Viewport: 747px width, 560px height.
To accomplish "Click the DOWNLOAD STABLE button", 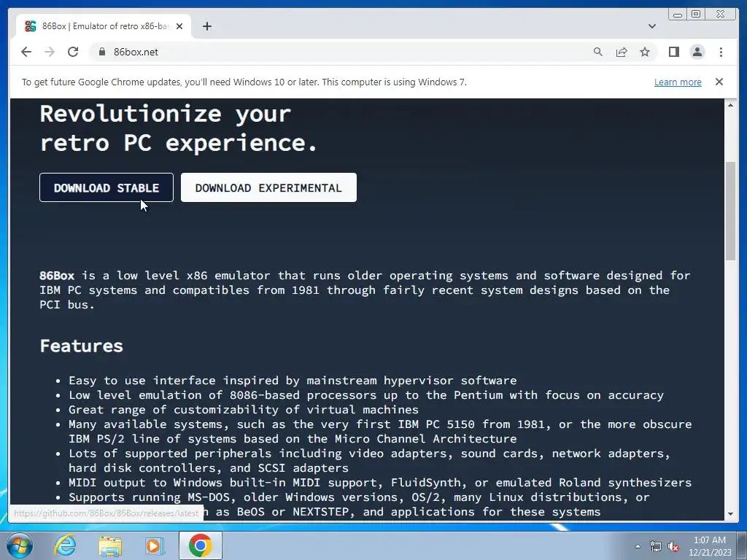I will click(107, 187).
